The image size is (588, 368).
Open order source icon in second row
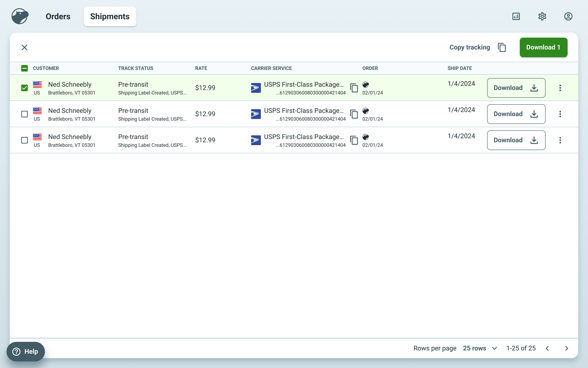point(365,111)
